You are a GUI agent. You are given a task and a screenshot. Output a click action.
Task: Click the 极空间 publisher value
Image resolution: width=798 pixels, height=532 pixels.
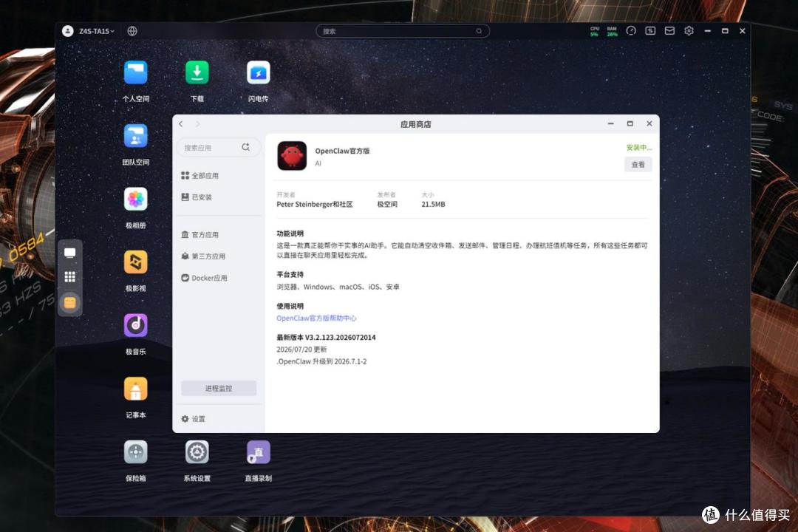pos(387,204)
